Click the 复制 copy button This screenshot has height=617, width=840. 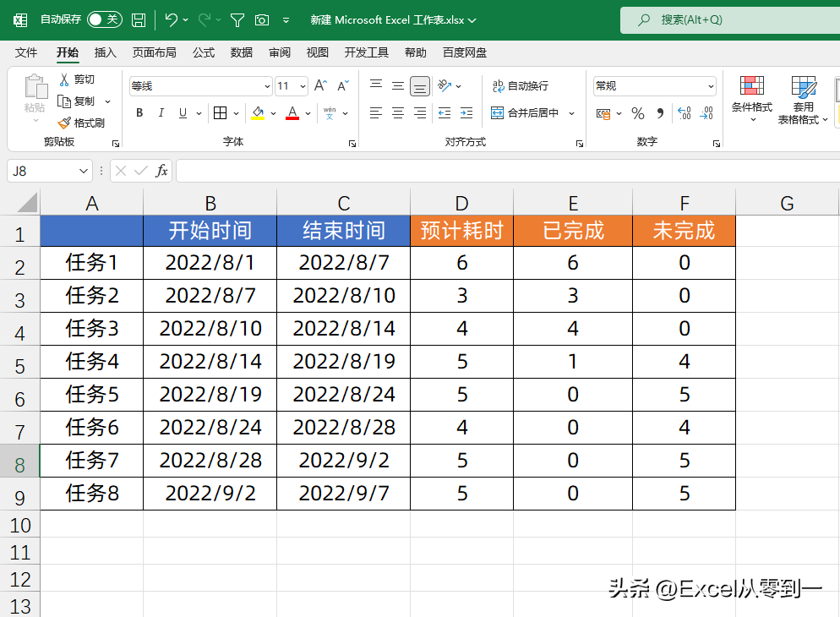[76, 101]
